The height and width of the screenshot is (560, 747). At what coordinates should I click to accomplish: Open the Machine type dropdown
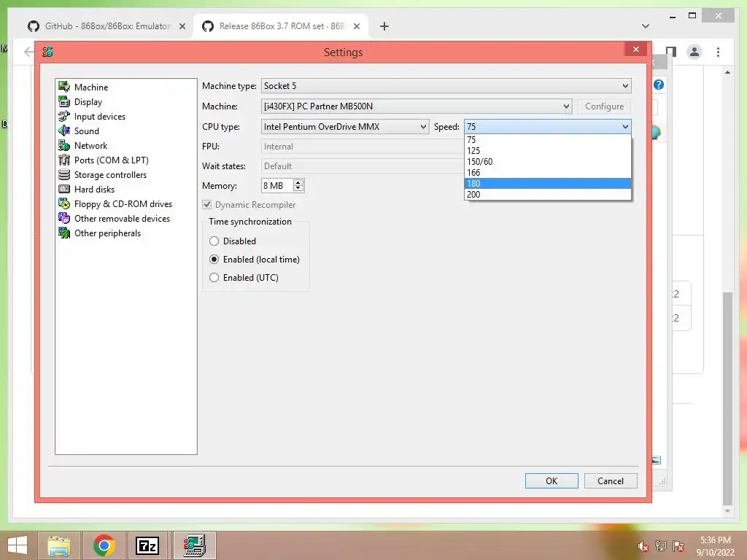(446, 86)
